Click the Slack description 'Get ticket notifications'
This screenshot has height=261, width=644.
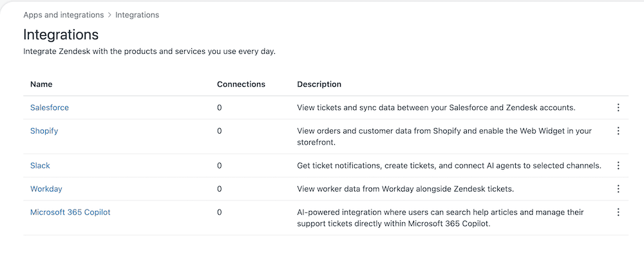pyautogui.click(x=450, y=166)
